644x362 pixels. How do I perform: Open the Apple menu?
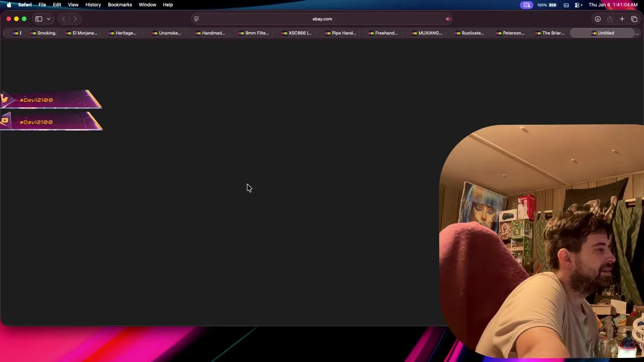[9, 5]
